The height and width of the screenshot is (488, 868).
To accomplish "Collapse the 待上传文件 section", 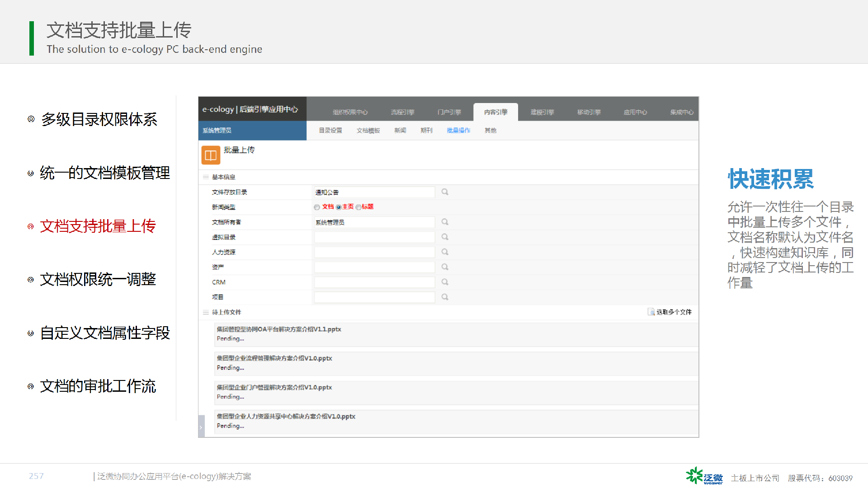I will click(206, 312).
